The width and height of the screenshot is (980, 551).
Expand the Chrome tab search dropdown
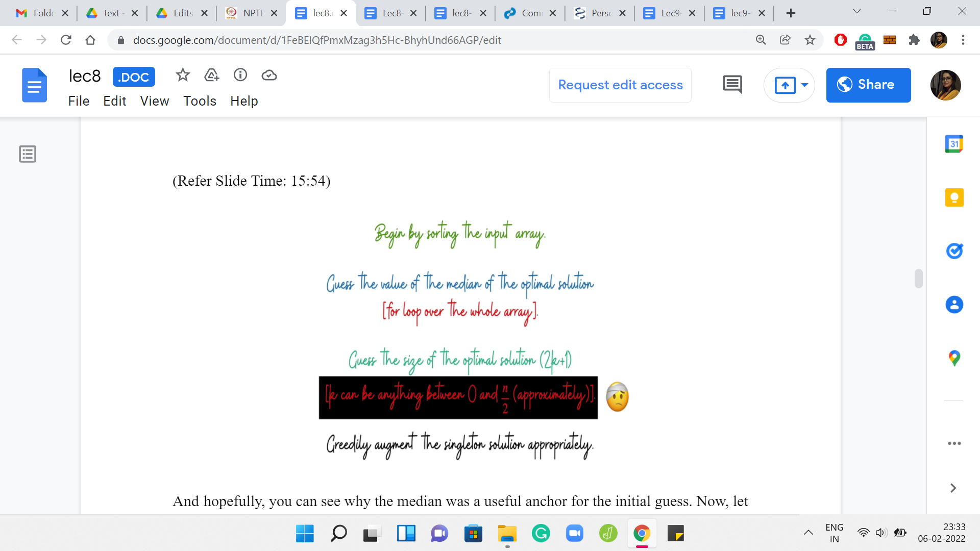click(857, 12)
